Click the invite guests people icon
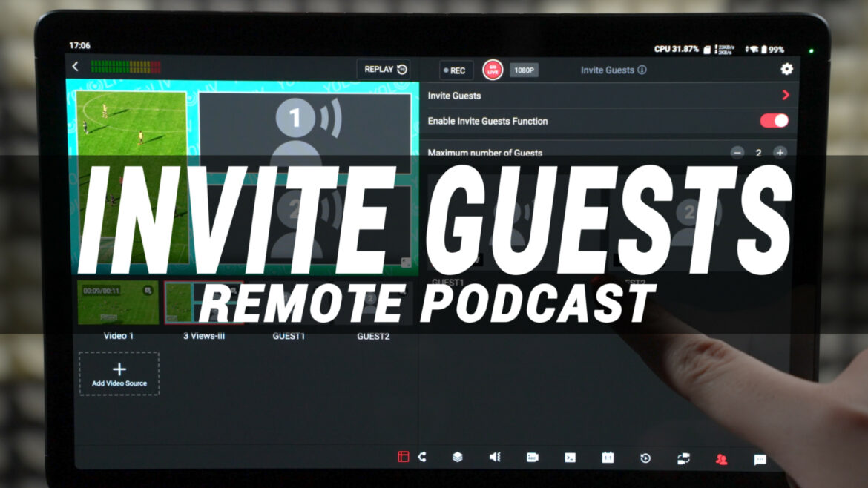The width and height of the screenshot is (868, 488). click(x=721, y=459)
